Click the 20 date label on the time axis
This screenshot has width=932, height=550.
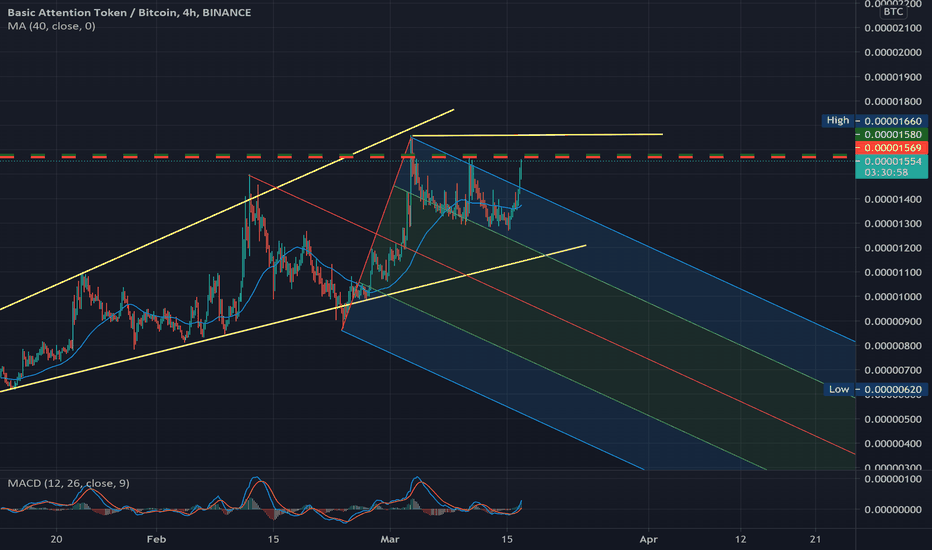tap(56, 539)
